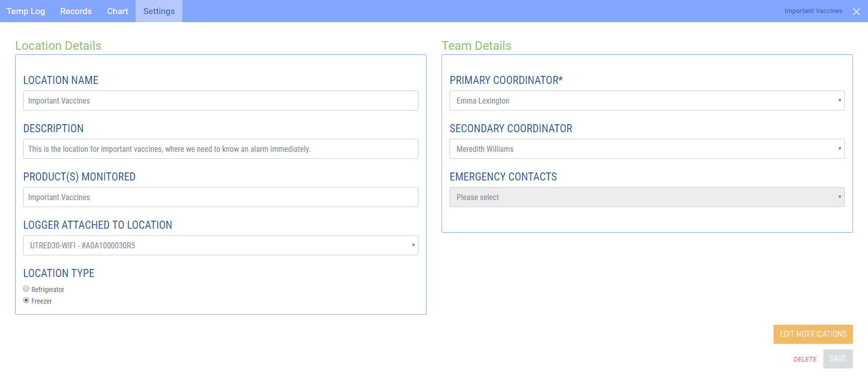Switch to the Temp Log tab
This screenshot has width=868, height=377.
click(26, 11)
